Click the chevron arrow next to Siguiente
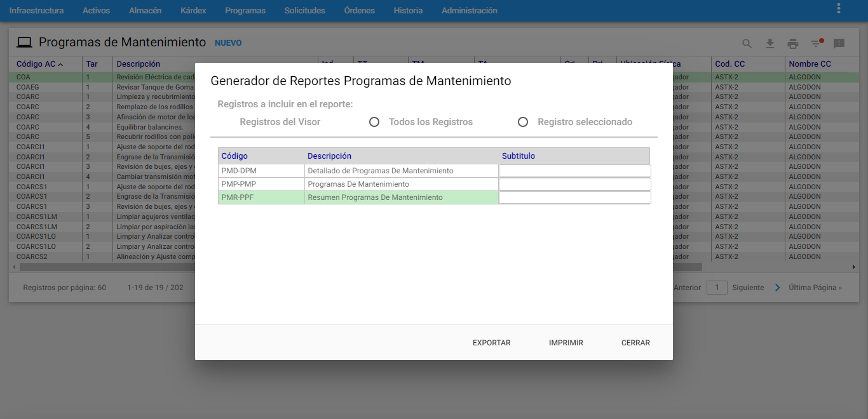Screen dimensions: 868x419 click(778, 288)
